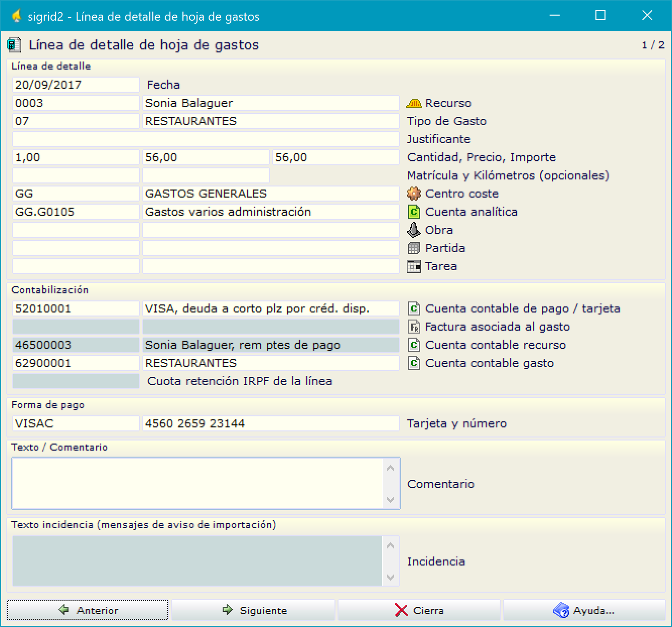Image resolution: width=672 pixels, height=627 pixels.
Task: Click the Comentario scrollbar down arrow
Action: point(390,499)
